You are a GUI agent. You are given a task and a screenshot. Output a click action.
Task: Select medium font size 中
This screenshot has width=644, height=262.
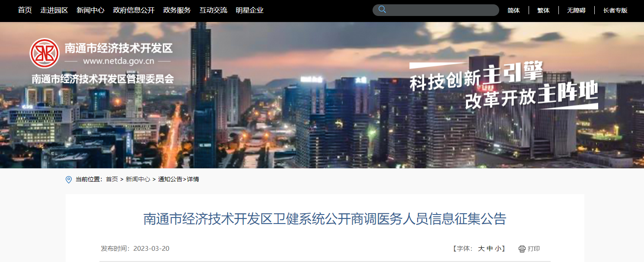click(490, 249)
